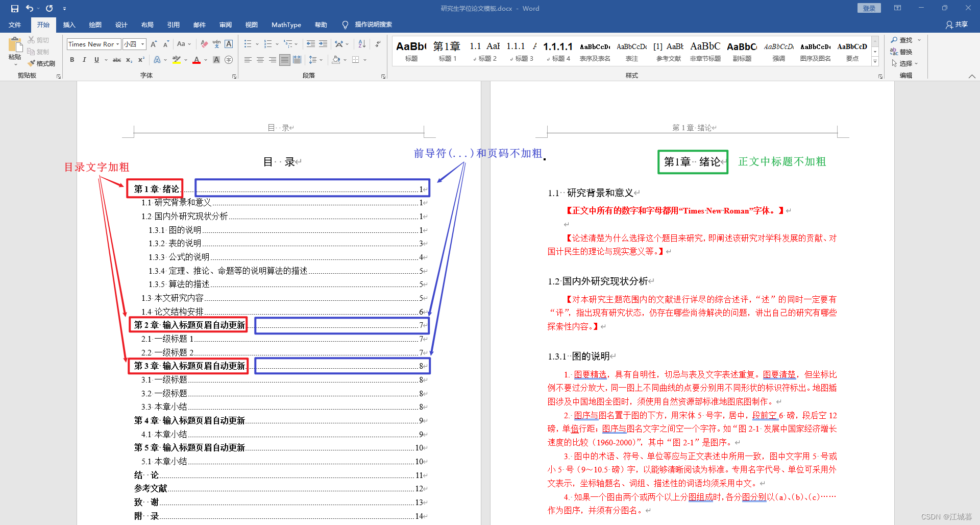
Task: Toggle underline formatting
Action: point(96,60)
